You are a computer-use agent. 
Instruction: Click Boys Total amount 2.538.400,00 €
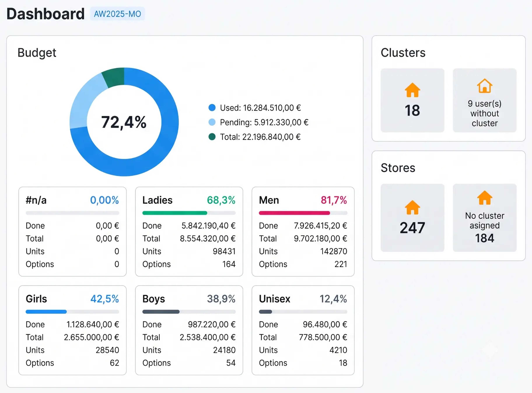(x=207, y=337)
